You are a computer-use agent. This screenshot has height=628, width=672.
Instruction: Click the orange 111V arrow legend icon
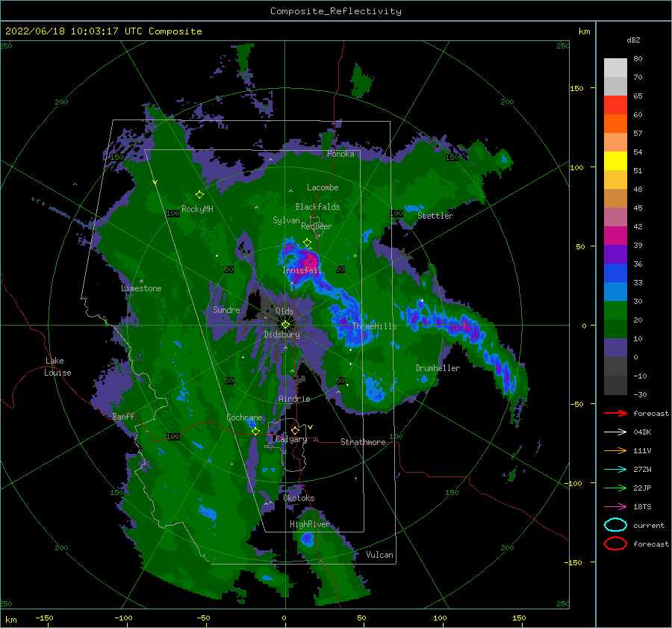click(x=615, y=450)
